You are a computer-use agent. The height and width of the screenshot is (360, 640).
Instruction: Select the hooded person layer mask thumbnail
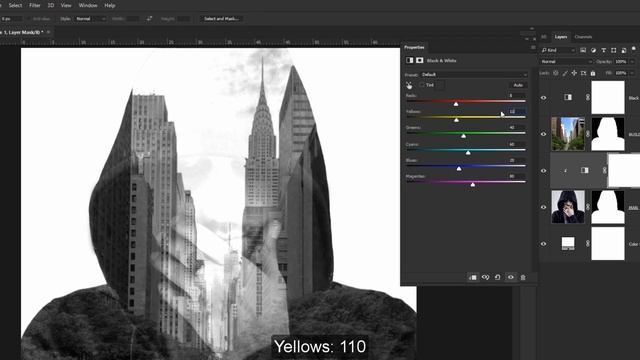tap(608, 207)
